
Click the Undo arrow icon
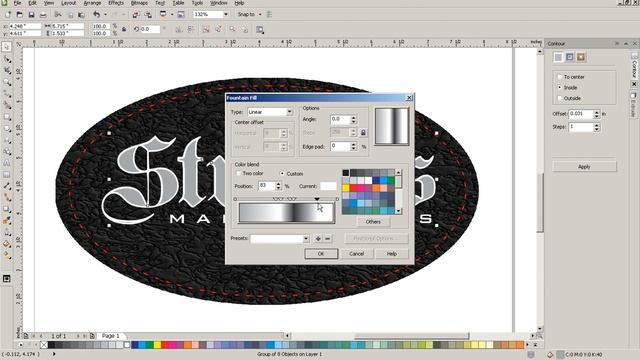point(96,14)
